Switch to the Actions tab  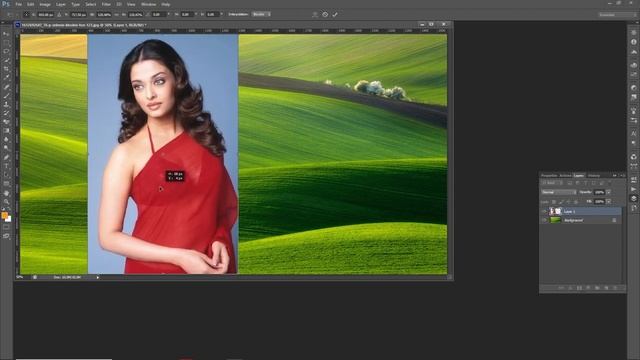pyautogui.click(x=565, y=176)
